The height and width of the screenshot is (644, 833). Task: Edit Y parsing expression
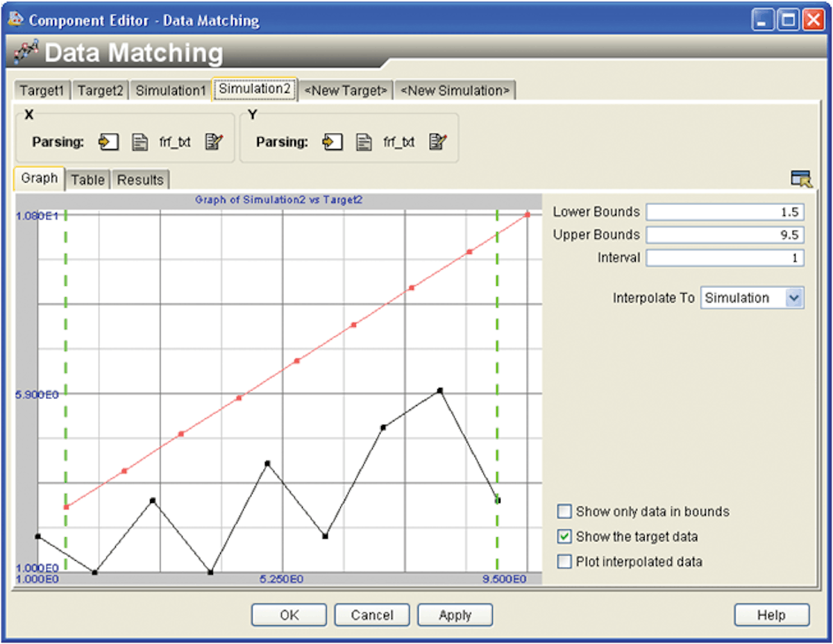tap(438, 142)
